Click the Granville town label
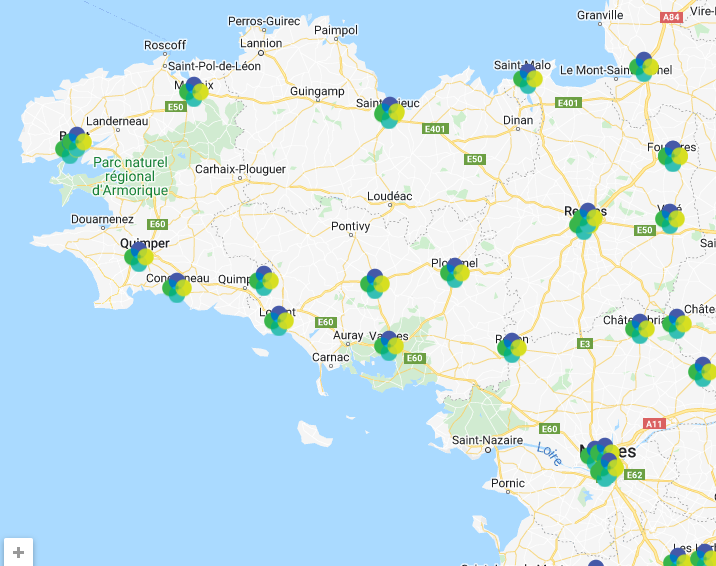Viewport: 716px width, 566px height. tap(600, 15)
